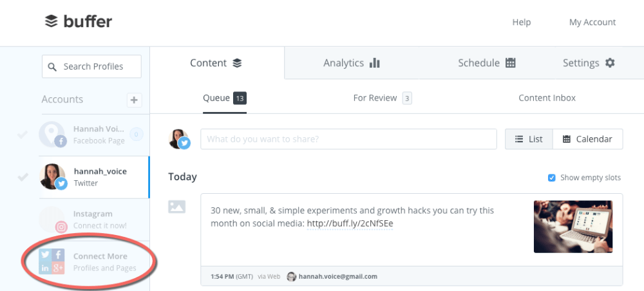Click the Hannah Voice Facebook Page avatar

(53, 134)
